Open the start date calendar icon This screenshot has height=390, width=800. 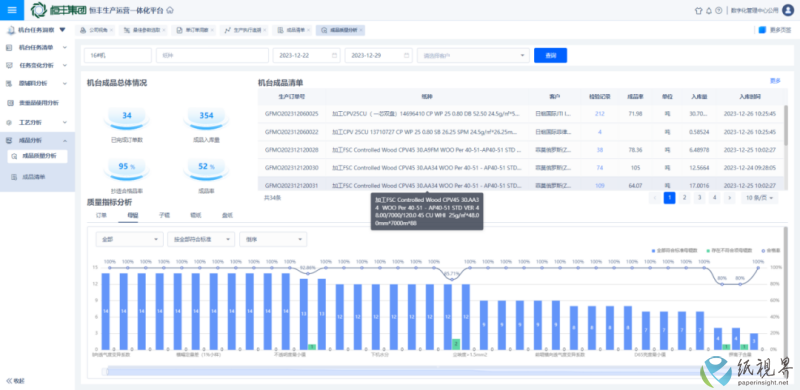pyautogui.click(x=335, y=55)
